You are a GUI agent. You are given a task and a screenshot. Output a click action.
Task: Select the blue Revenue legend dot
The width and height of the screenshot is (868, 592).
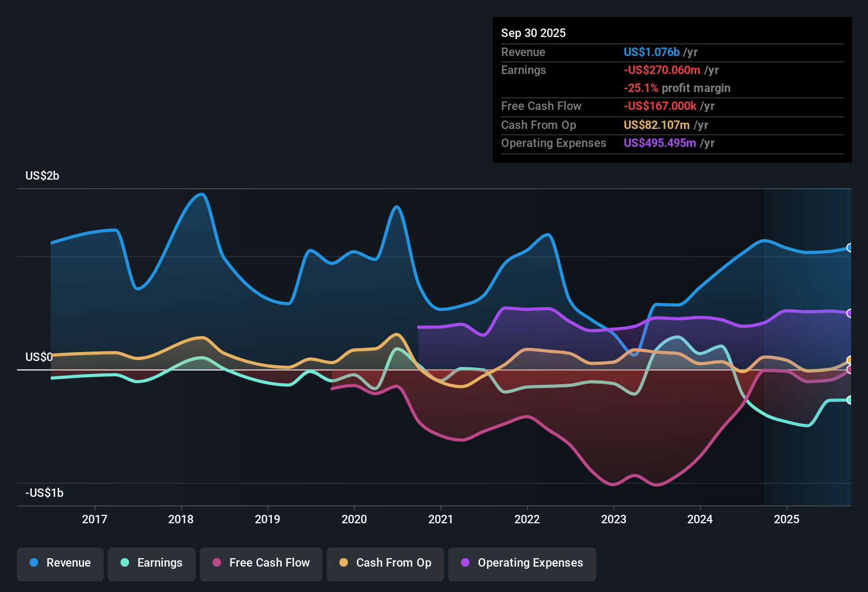point(34,563)
